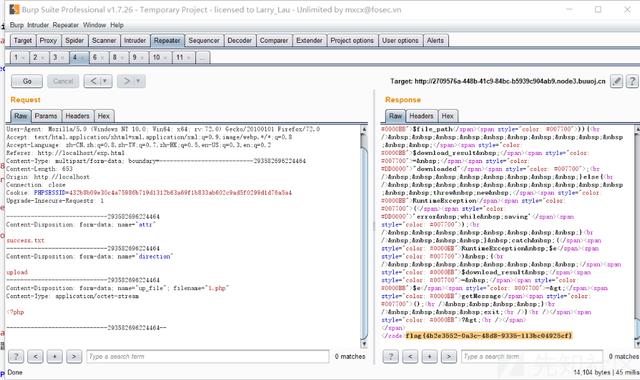This screenshot has width=640, height=380.
Task: Click request search help question-mark button
Action: coord(16,356)
